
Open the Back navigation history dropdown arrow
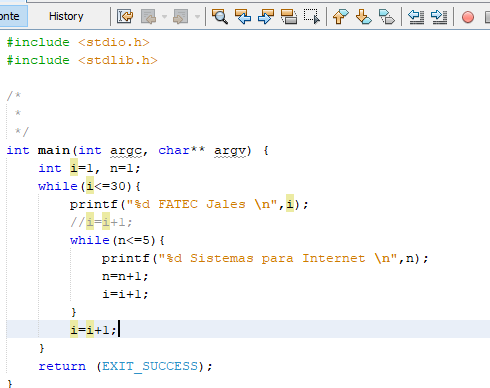[164, 16]
